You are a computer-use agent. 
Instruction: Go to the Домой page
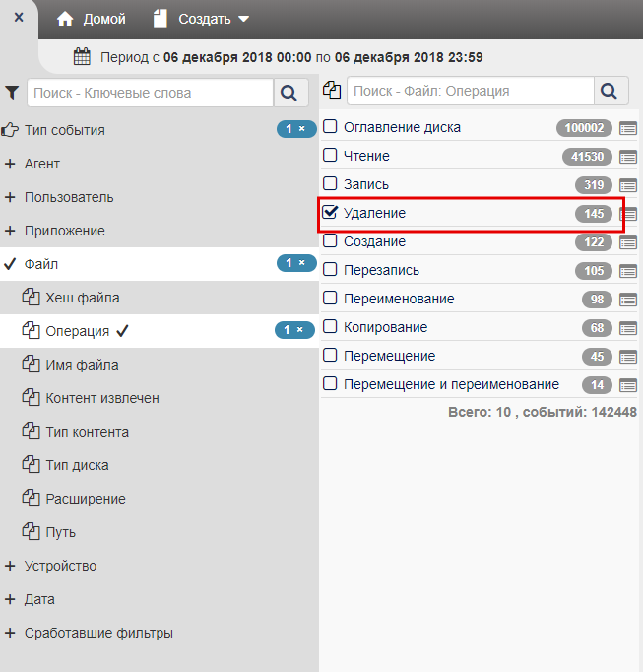pyautogui.click(x=92, y=19)
